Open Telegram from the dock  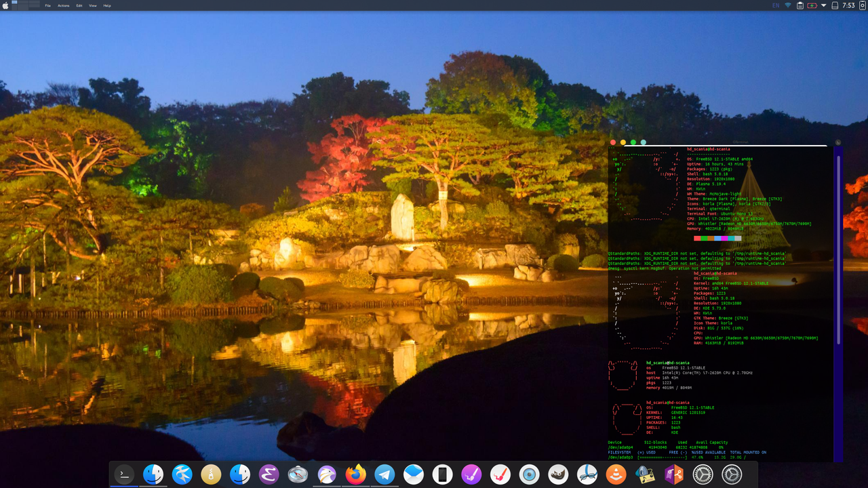(x=384, y=474)
